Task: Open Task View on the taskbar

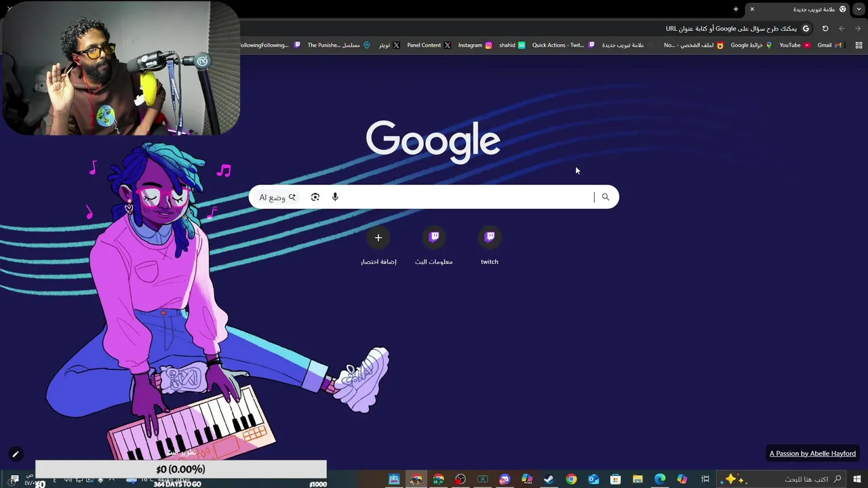Action: (x=705, y=479)
